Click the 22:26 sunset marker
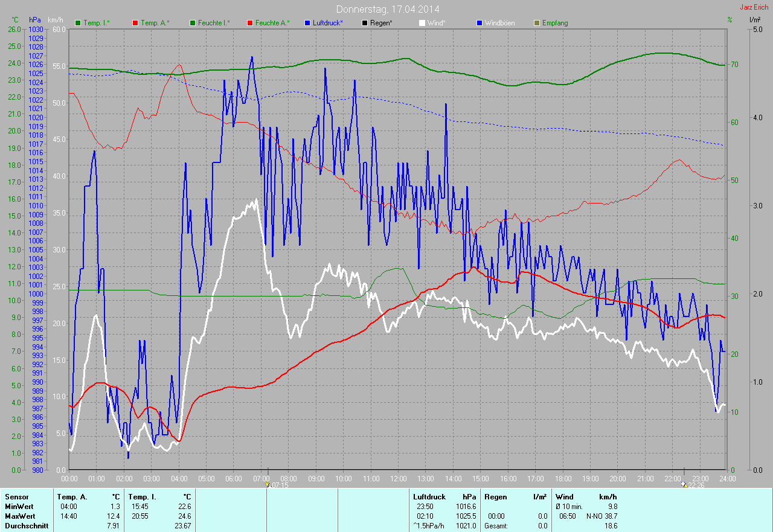 coord(693,485)
